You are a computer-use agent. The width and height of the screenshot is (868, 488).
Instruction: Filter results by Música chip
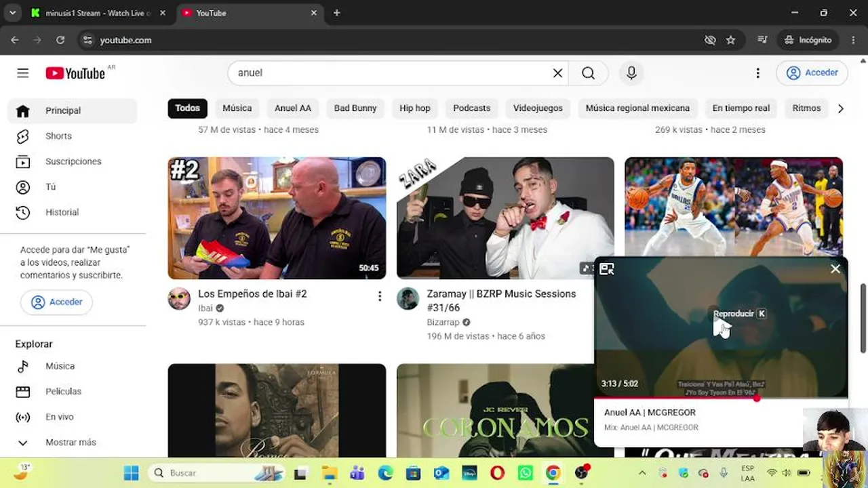(237, 108)
